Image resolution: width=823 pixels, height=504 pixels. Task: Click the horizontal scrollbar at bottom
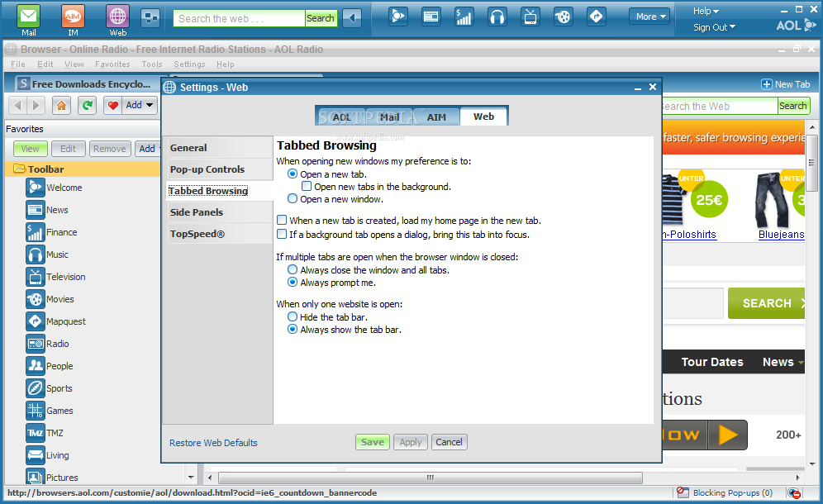click(x=431, y=478)
